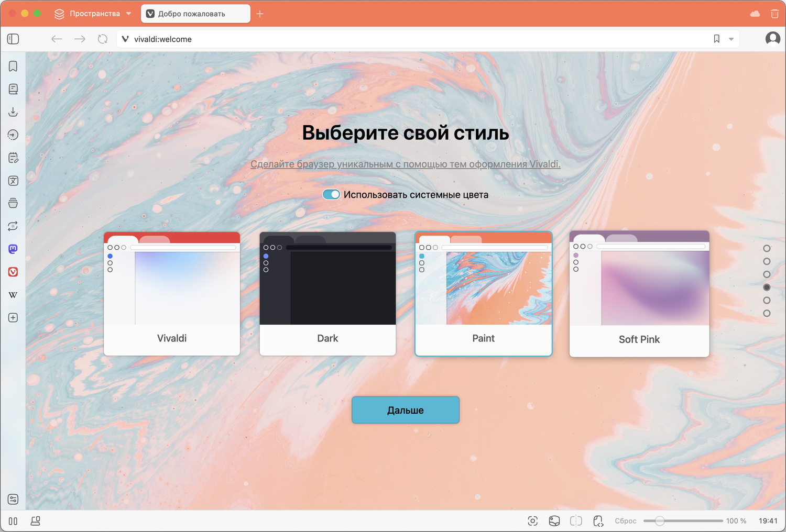Open the Wikipedia web panel
This screenshot has height=532, width=786.
click(x=13, y=295)
